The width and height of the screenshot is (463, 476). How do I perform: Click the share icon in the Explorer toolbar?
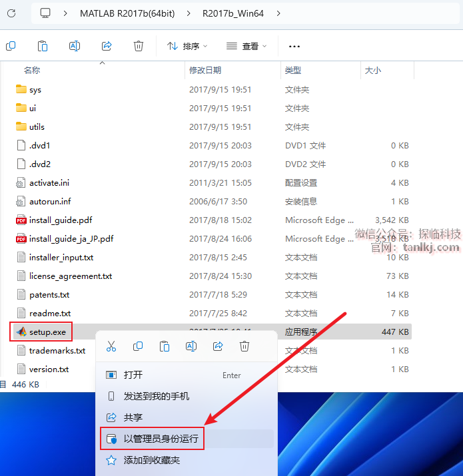(x=107, y=46)
